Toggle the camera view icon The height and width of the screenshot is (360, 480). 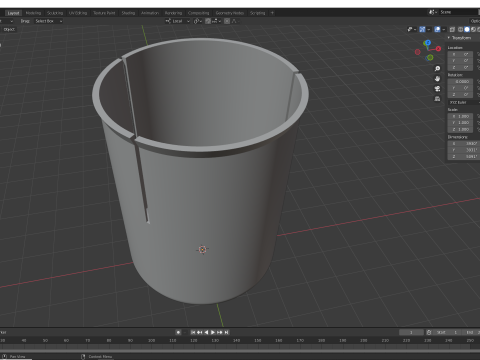click(x=437, y=89)
